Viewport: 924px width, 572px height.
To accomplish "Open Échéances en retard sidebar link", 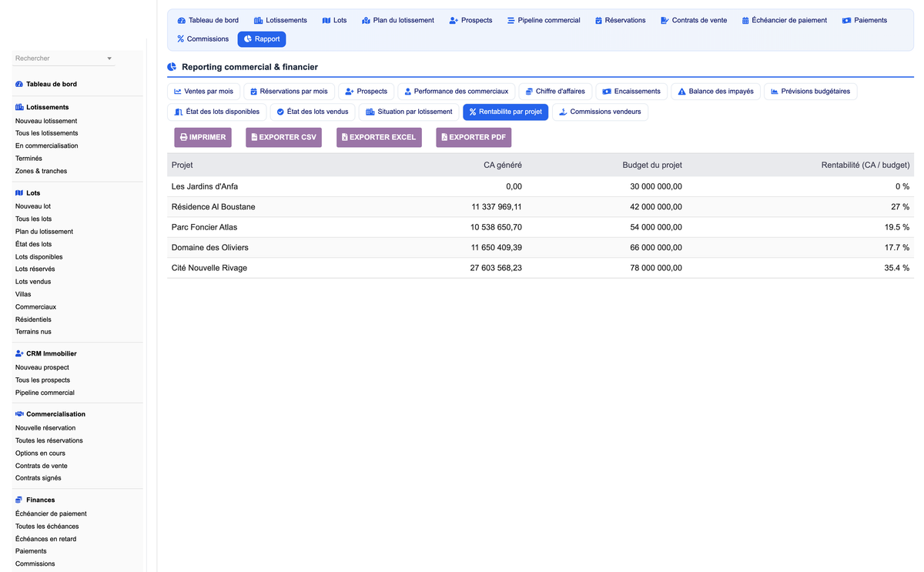I will pyautogui.click(x=45, y=539).
